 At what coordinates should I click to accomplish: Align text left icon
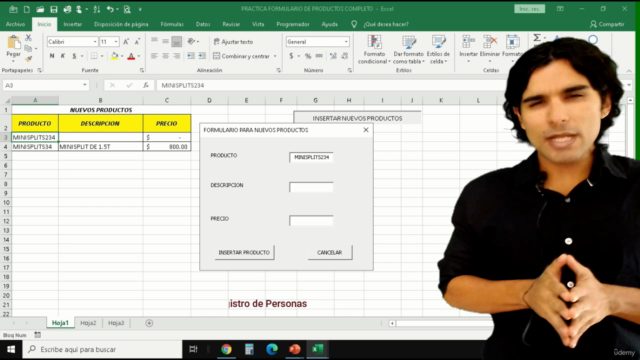154,56
